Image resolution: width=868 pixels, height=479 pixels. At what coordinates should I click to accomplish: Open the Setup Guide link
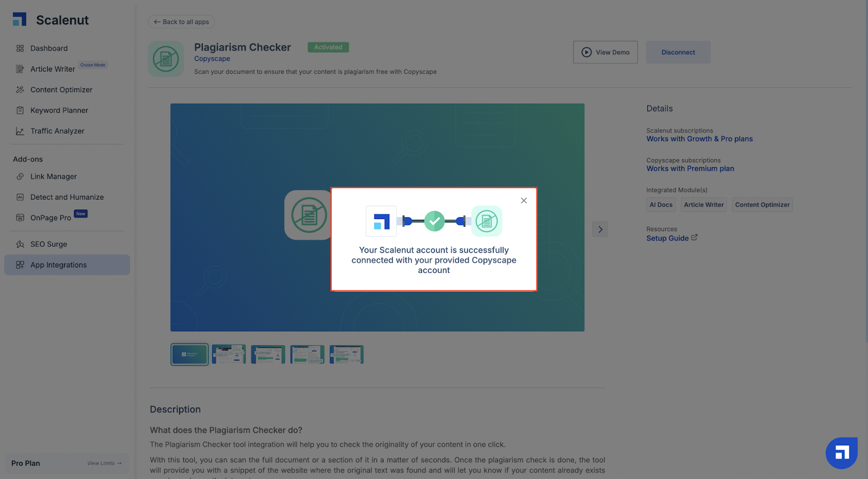click(667, 238)
